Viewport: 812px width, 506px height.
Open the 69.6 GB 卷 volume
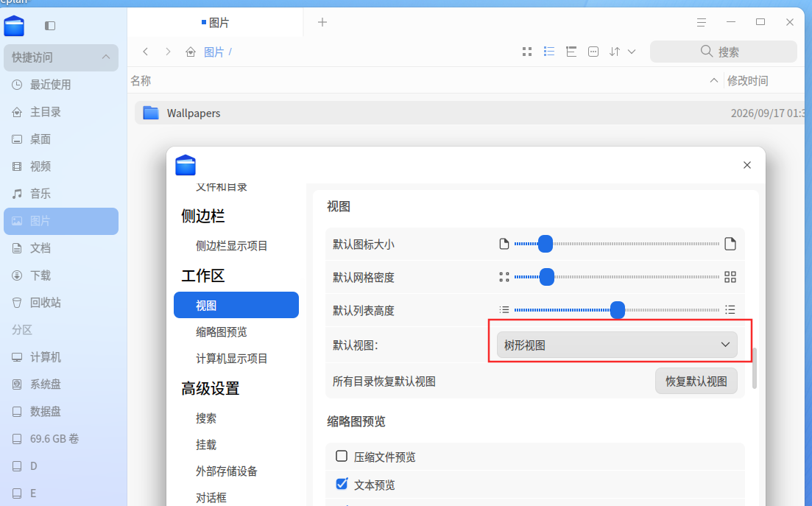tap(61, 439)
